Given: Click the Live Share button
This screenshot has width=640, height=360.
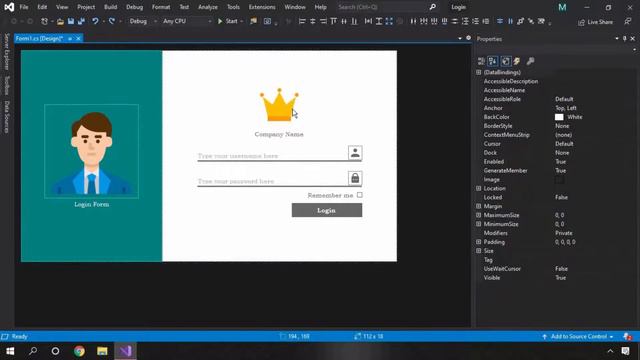Looking at the screenshot, I should [x=596, y=22].
